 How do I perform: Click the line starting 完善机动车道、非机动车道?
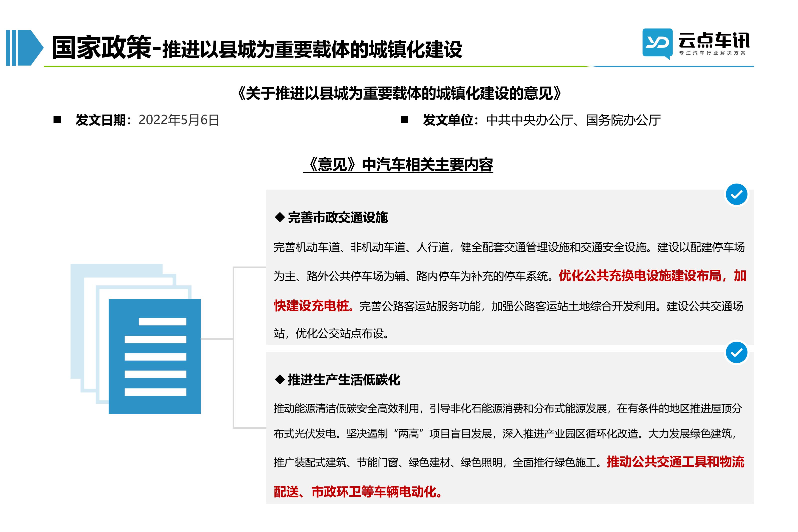pyautogui.click(x=509, y=247)
